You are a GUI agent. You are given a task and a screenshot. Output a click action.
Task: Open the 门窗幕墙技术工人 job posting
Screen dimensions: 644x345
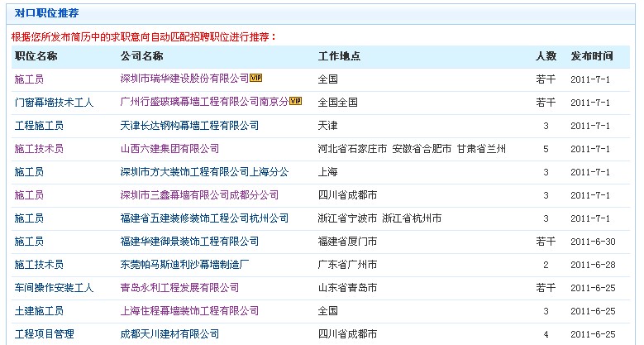[54, 103]
